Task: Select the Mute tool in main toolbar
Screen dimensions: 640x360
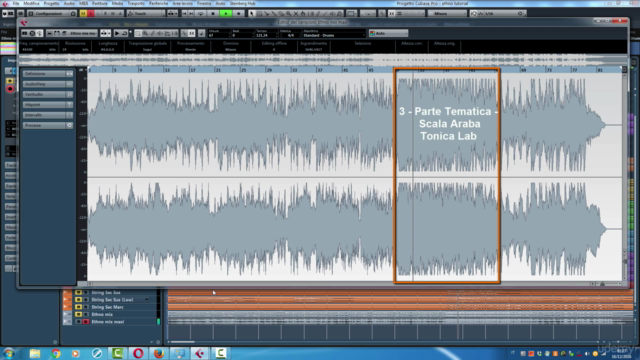Action: click(296, 13)
